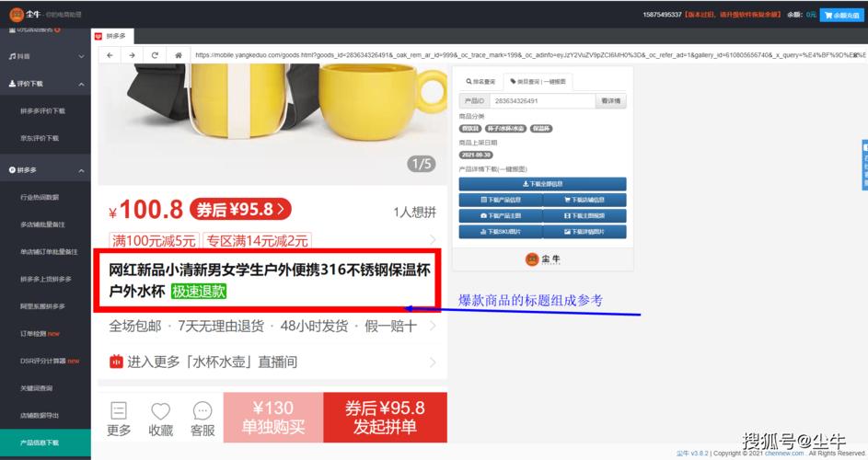Open 多店铺批量备注 in sidebar

[x=42, y=224]
